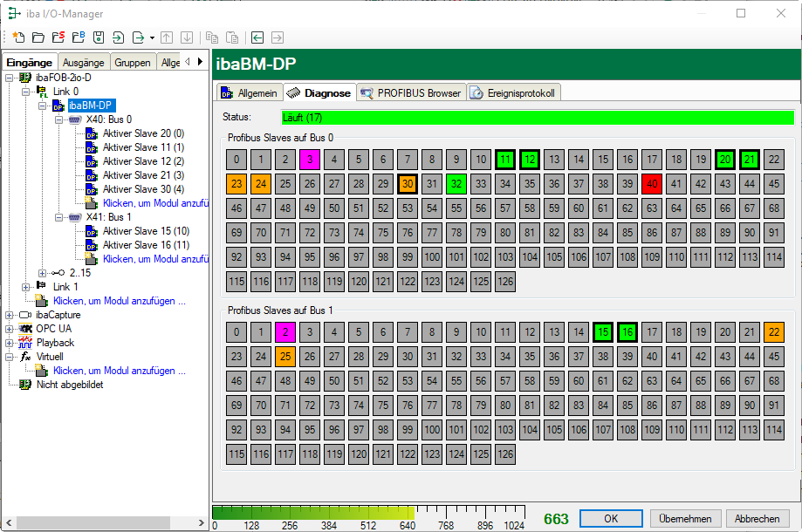Click the paste toolbar icon
The height and width of the screenshot is (532, 802).
tap(232, 38)
